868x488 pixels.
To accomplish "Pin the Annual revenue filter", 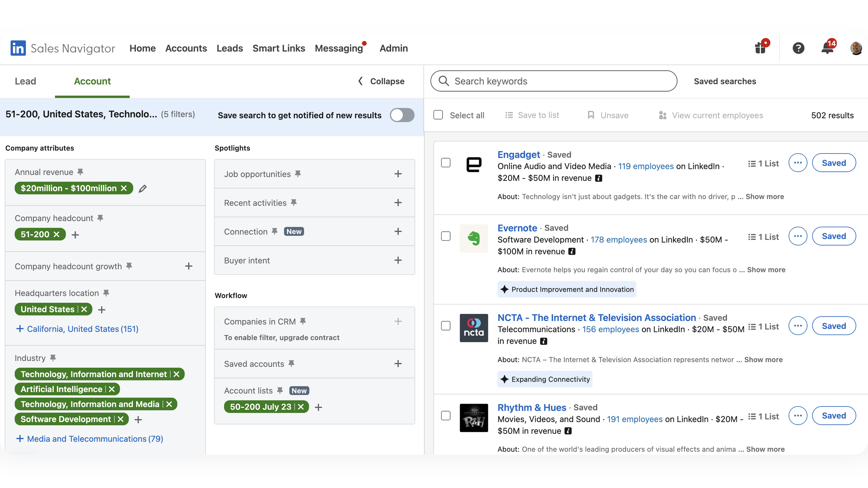I will (80, 172).
